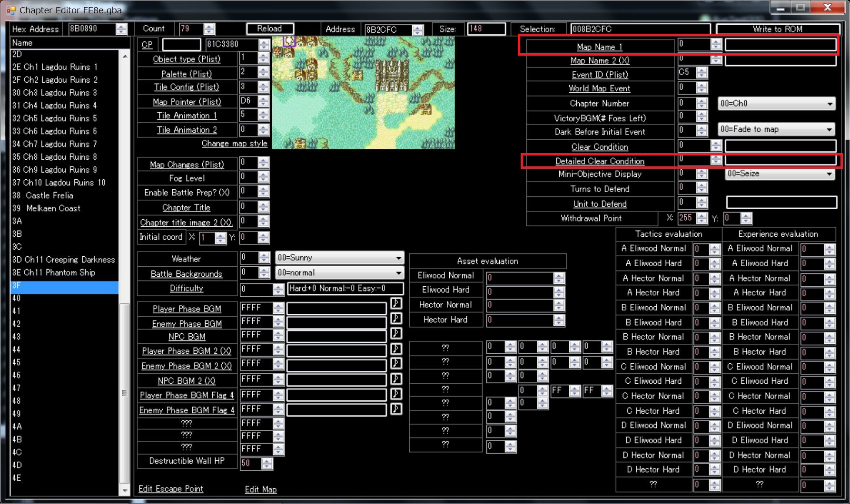Click the Chapter Editor icon in the title bar
This screenshot has width=850, height=504.
point(11,10)
